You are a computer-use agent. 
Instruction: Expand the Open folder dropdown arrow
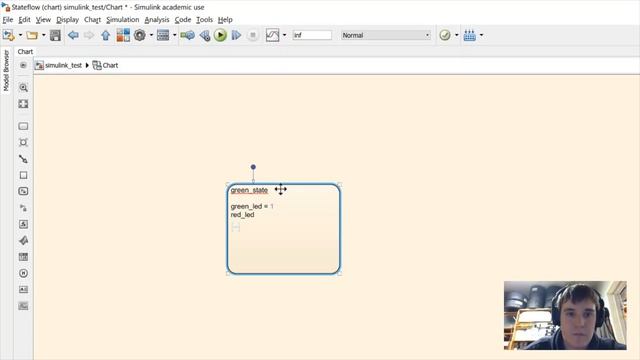tap(43, 35)
